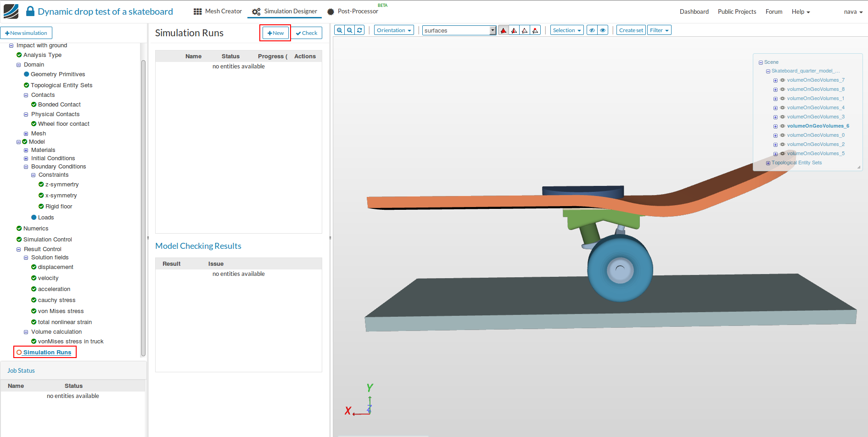This screenshot has height=437, width=868.
Task: Click the Progress column header
Action: pos(273,56)
